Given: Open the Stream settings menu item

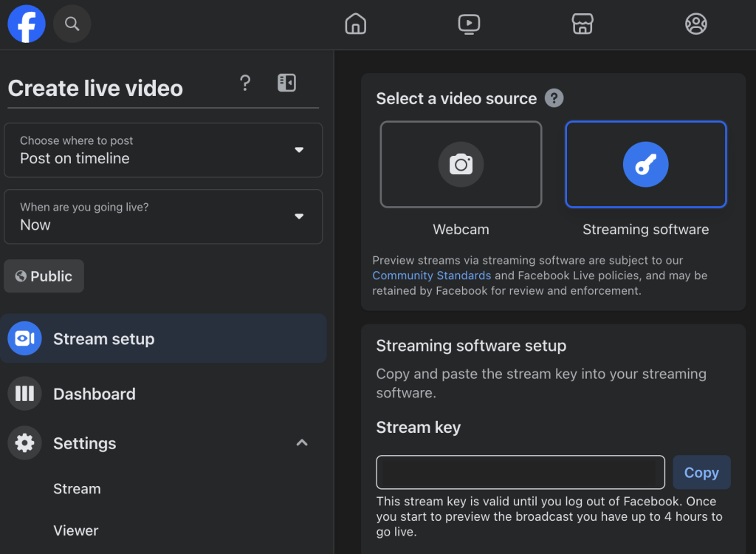Looking at the screenshot, I should pyautogui.click(x=77, y=488).
